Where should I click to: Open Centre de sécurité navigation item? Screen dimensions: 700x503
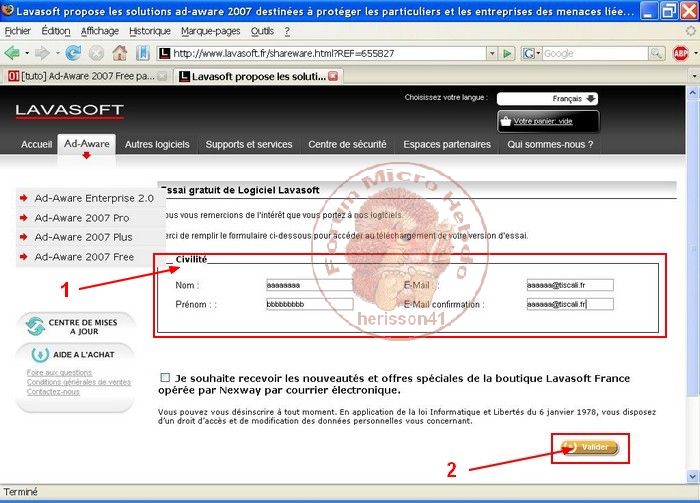[347, 144]
